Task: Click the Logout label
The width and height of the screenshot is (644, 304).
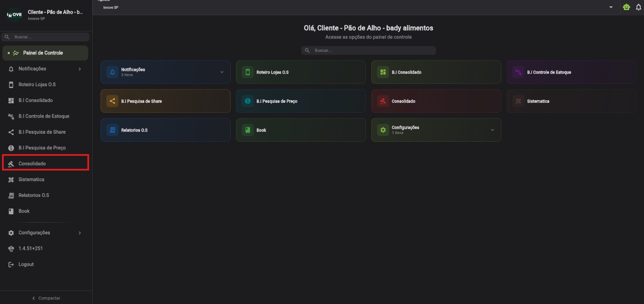Action: [26, 265]
